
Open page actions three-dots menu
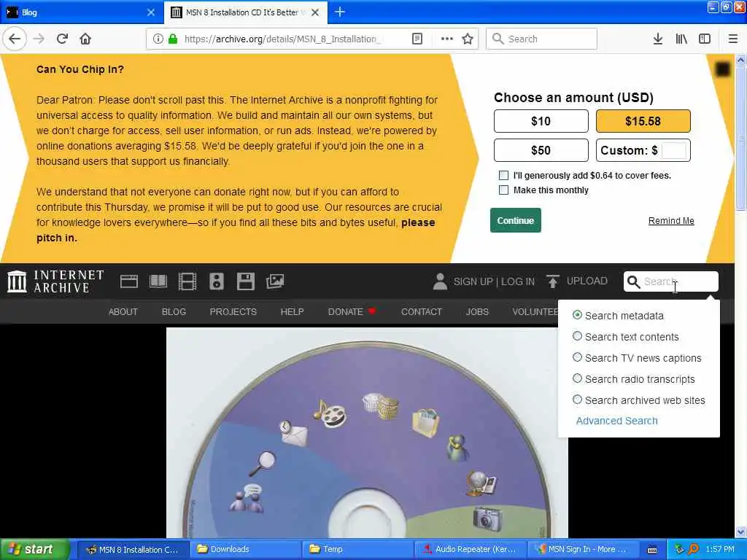tap(447, 39)
